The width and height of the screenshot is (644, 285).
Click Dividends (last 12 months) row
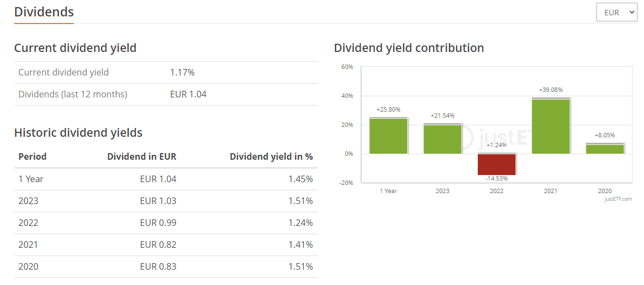(166, 95)
